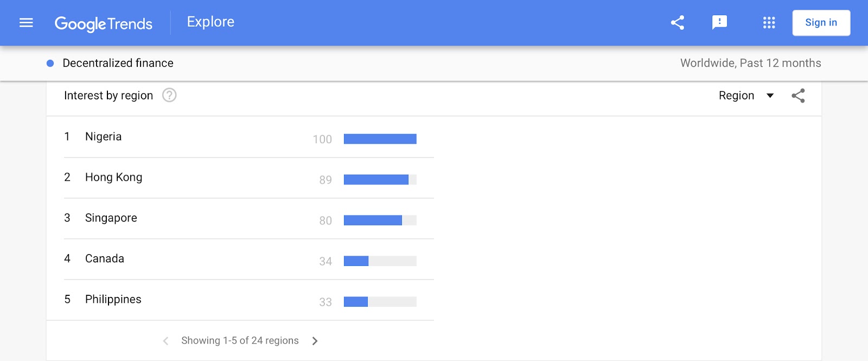868x361 pixels.
Task: Click the Interest by region help icon
Action: click(x=169, y=96)
